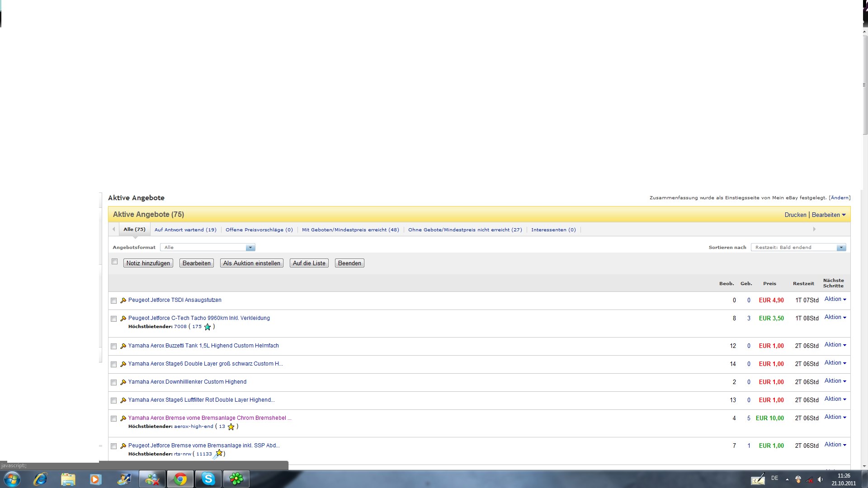
Task: Show hidden system tray icons arrow
Action: point(787,479)
